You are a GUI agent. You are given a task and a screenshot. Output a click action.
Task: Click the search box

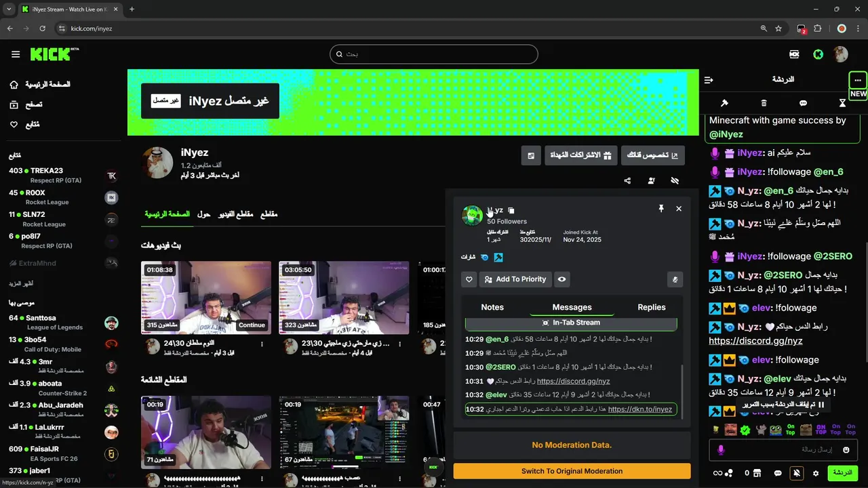pyautogui.click(x=434, y=54)
